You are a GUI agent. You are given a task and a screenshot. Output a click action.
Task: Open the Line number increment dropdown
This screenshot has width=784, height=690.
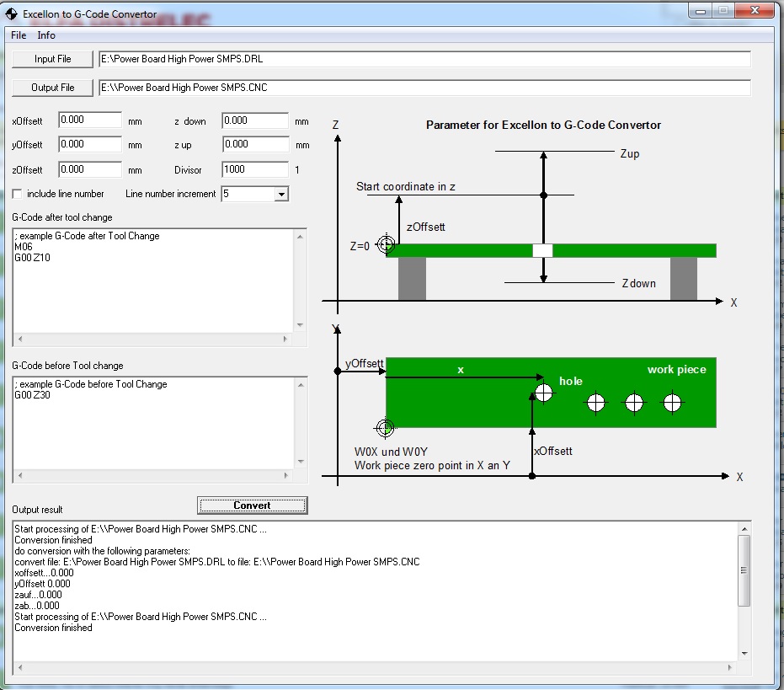click(281, 195)
